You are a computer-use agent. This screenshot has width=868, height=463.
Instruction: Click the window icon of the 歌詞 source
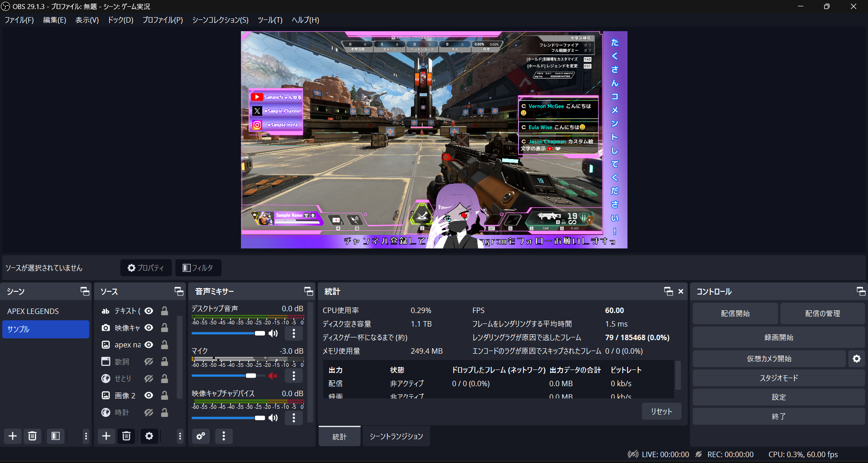coord(105,361)
